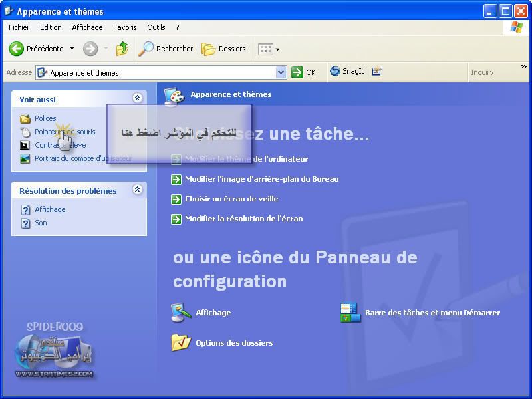
Task: Click the title bar Apparence et thèmes icon
Action: [x=9, y=11]
